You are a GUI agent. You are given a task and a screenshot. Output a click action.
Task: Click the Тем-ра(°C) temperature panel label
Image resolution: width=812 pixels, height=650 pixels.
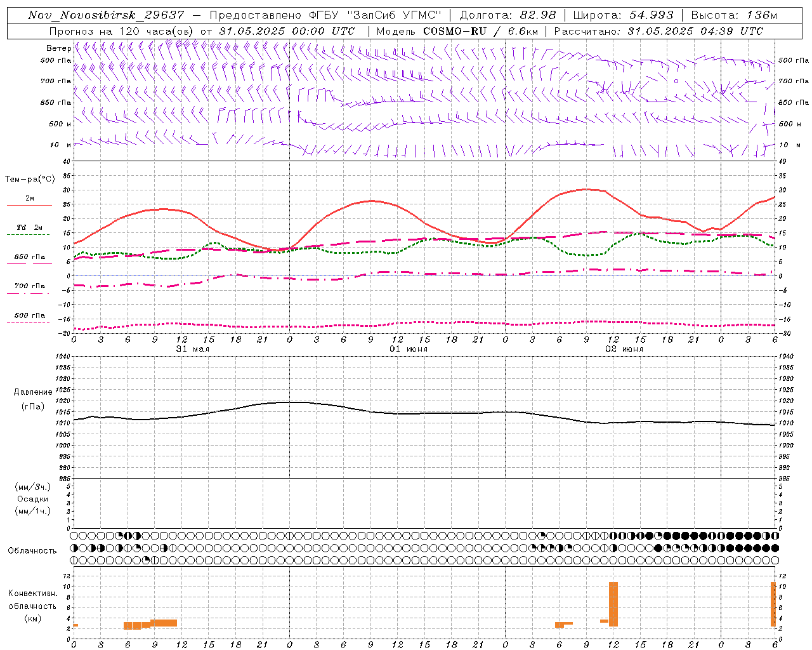[x=30, y=180]
